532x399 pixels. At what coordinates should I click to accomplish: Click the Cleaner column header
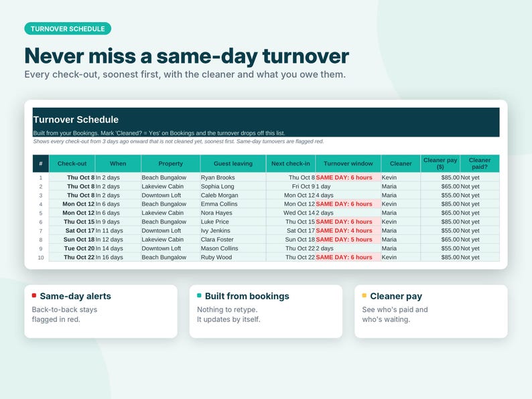tap(401, 163)
